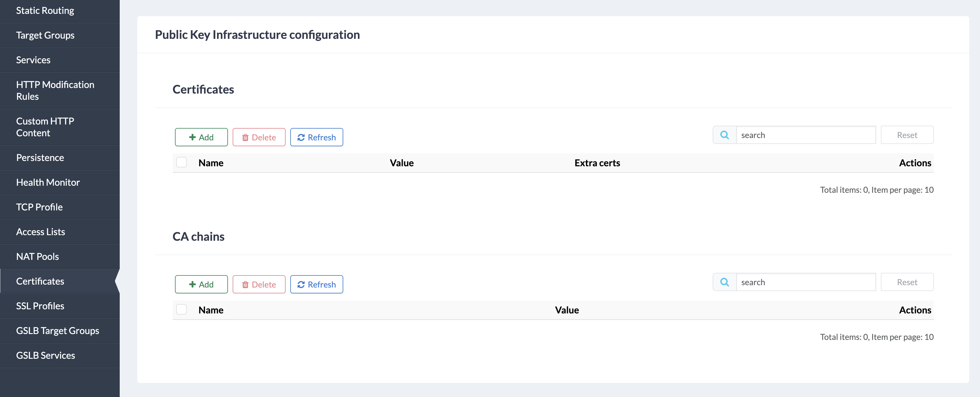Refresh the CA chains table
The image size is (980, 397).
pos(316,284)
